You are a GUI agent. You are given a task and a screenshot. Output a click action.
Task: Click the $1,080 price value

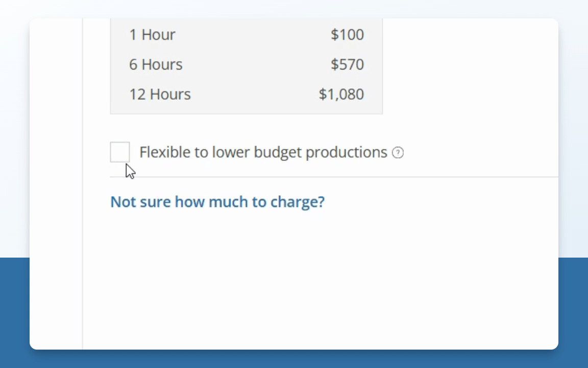tap(341, 94)
